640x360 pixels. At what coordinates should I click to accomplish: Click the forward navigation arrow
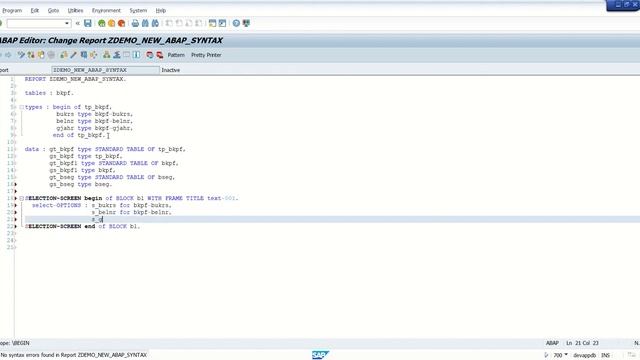(8, 55)
